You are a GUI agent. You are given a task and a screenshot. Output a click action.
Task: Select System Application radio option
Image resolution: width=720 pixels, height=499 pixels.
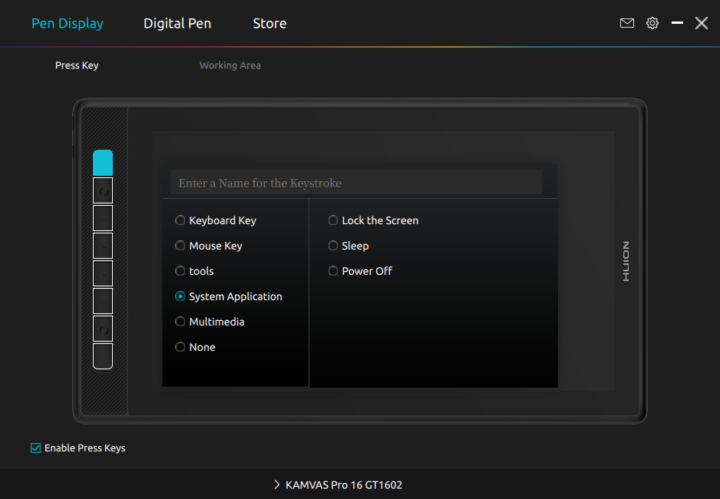click(229, 296)
